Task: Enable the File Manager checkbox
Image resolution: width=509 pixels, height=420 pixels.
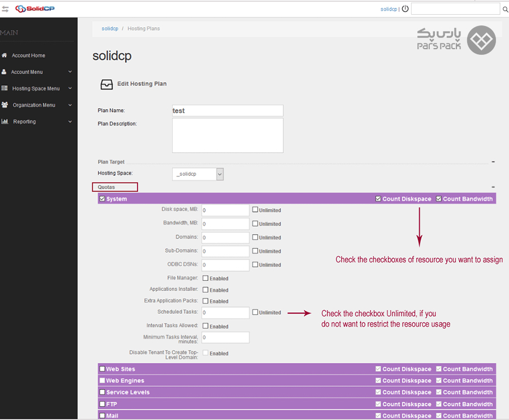Action: click(205, 278)
